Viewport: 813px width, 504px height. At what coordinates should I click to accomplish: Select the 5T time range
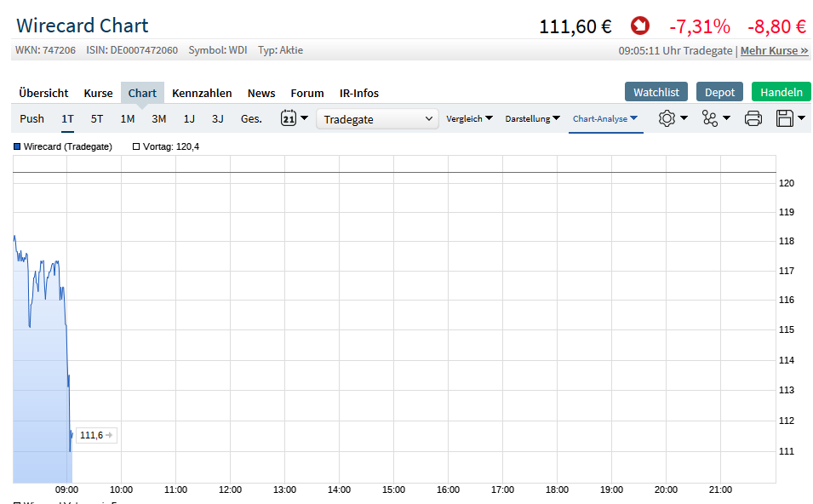(x=97, y=118)
